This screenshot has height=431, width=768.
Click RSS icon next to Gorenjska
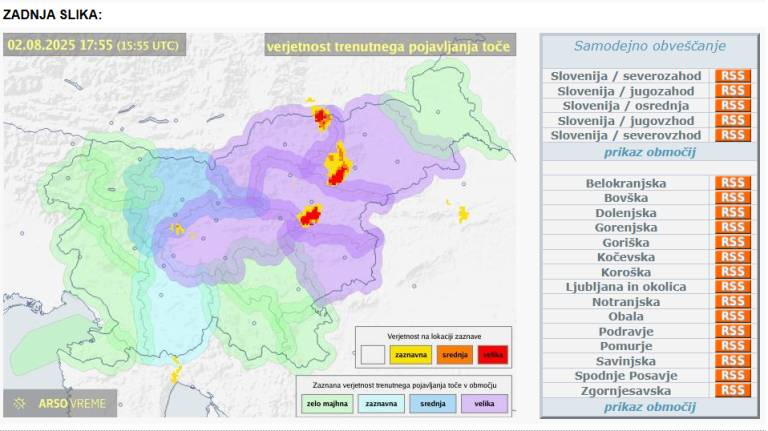[732, 227]
